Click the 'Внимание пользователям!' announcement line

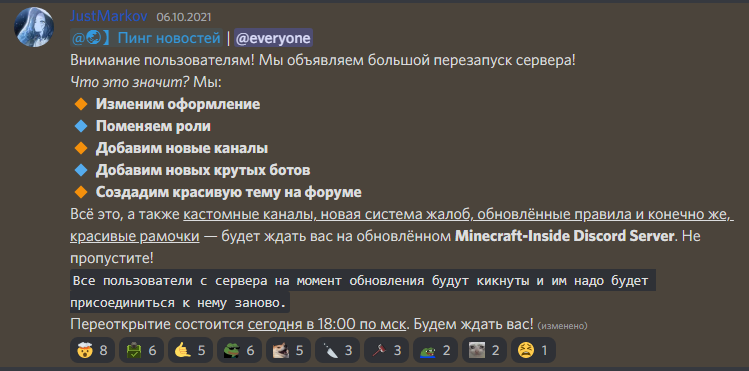click(x=323, y=61)
